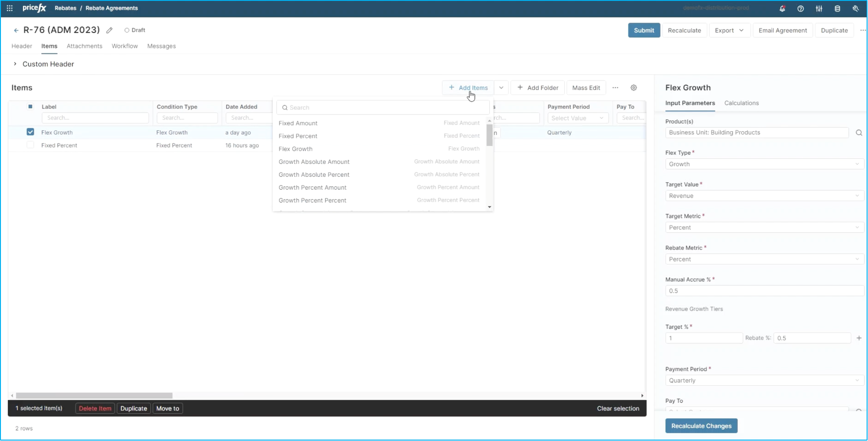
Task: Open the help question mark icon
Action: (801, 9)
